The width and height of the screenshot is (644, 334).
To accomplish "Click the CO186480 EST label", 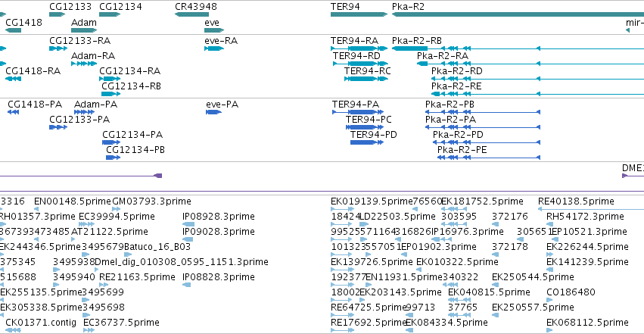I will point(571,292).
